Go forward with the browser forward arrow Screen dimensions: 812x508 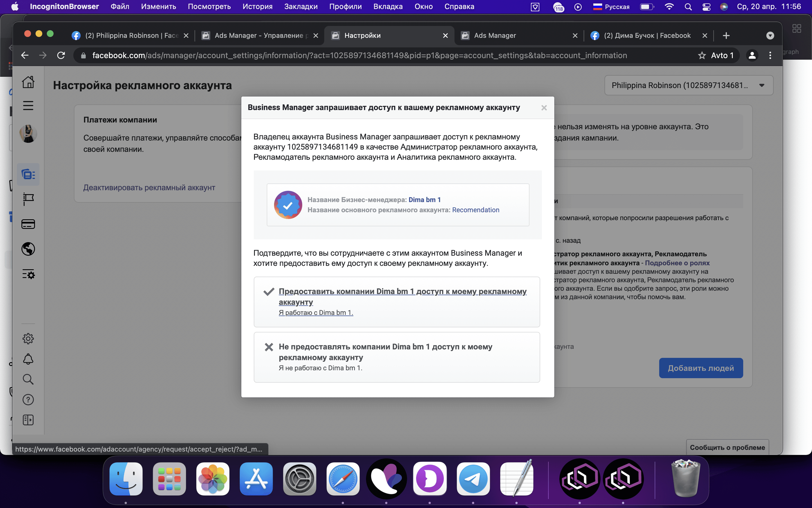(43, 55)
